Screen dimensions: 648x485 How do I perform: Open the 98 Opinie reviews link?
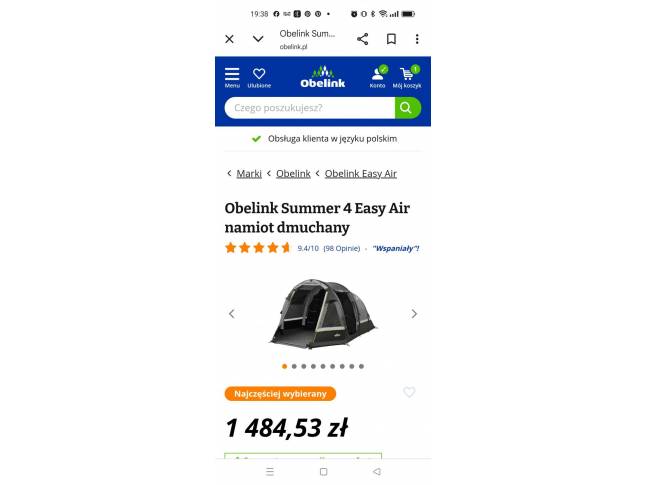341,248
